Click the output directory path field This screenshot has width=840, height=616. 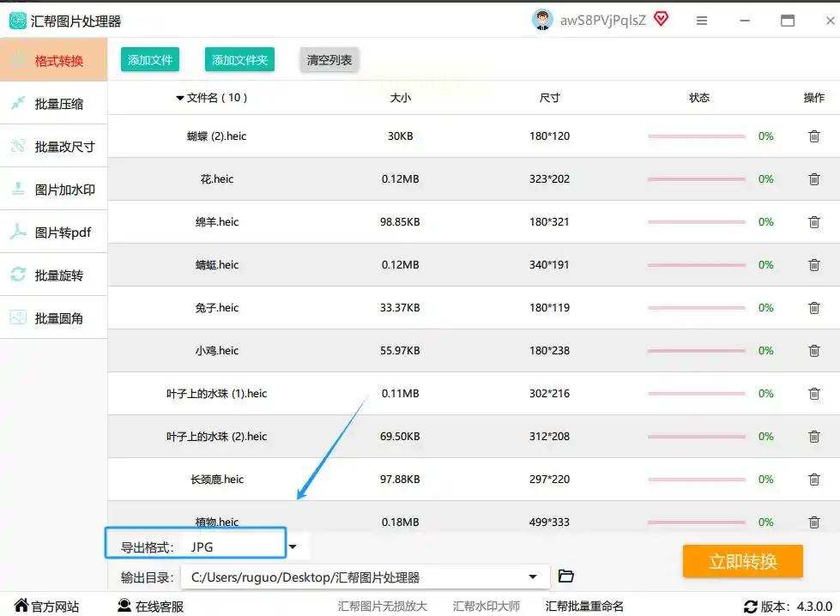(x=366, y=577)
